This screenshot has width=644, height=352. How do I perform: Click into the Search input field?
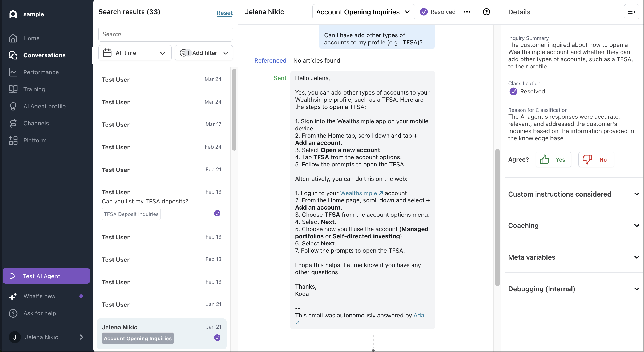[x=165, y=34]
